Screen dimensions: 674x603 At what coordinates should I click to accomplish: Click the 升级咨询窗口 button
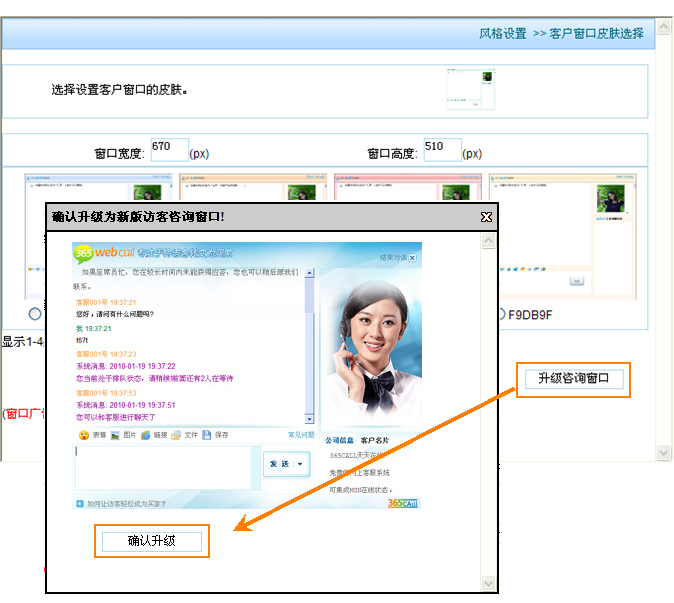tap(574, 378)
